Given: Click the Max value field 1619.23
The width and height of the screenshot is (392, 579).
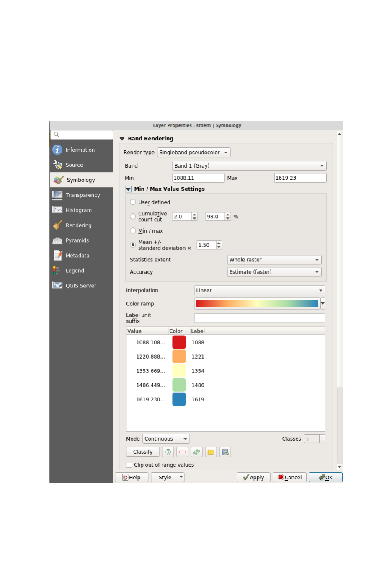Looking at the screenshot, I should click(x=300, y=178).
